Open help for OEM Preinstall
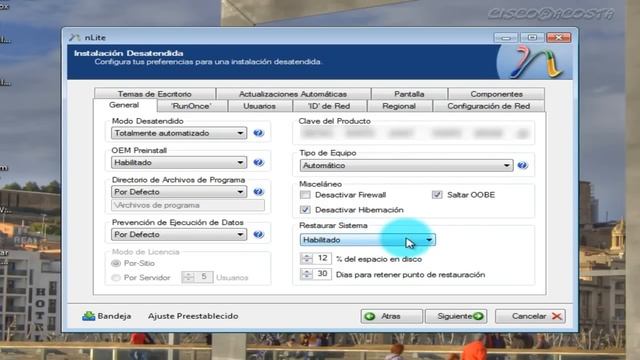 (258, 162)
